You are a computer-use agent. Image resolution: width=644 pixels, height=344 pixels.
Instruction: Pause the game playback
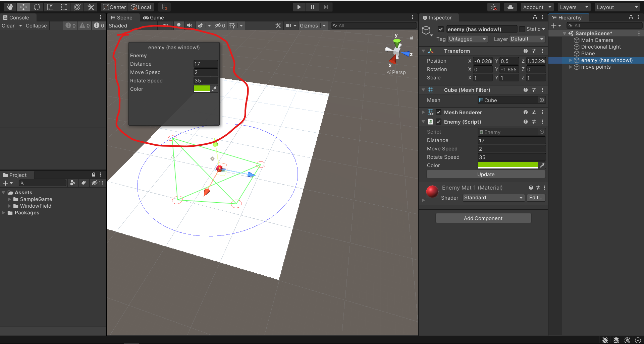pyautogui.click(x=312, y=7)
